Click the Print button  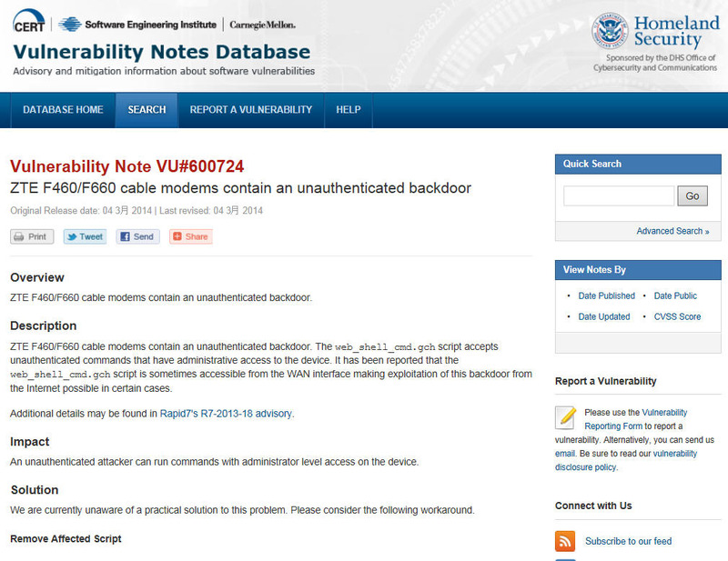pyautogui.click(x=32, y=236)
